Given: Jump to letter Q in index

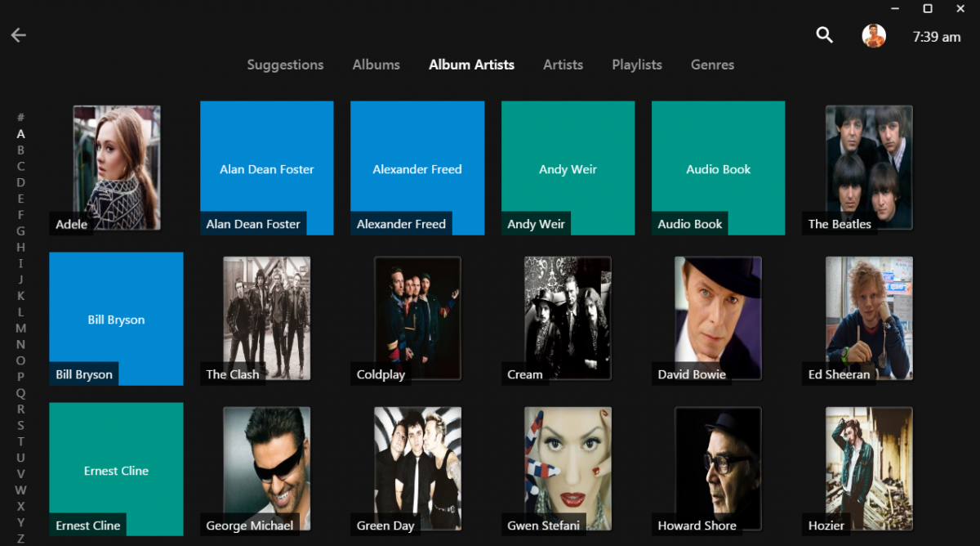Looking at the screenshot, I should click(21, 393).
